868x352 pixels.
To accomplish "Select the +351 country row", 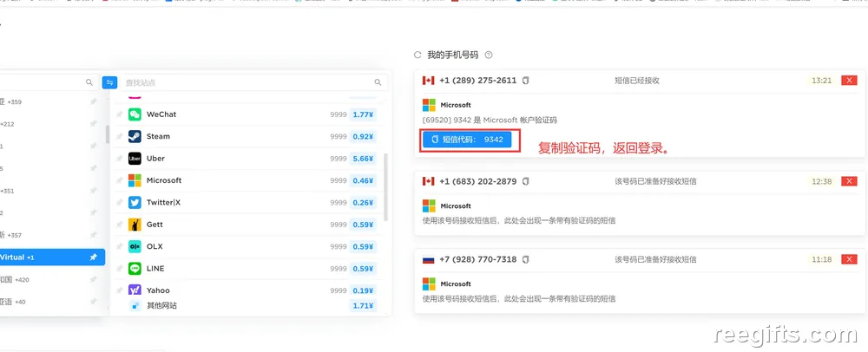I will tap(52, 192).
